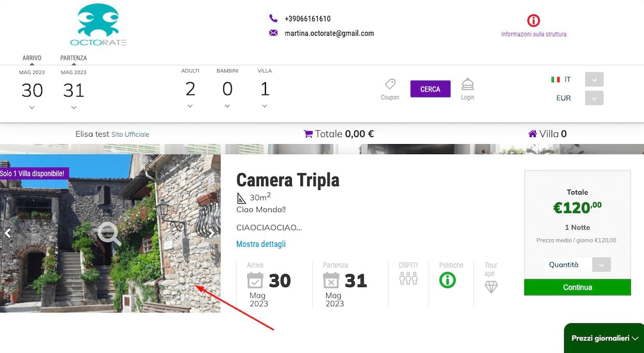The image size is (644, 353).
Task: Click the Coupon tag icon
Action: coord(390,84)
